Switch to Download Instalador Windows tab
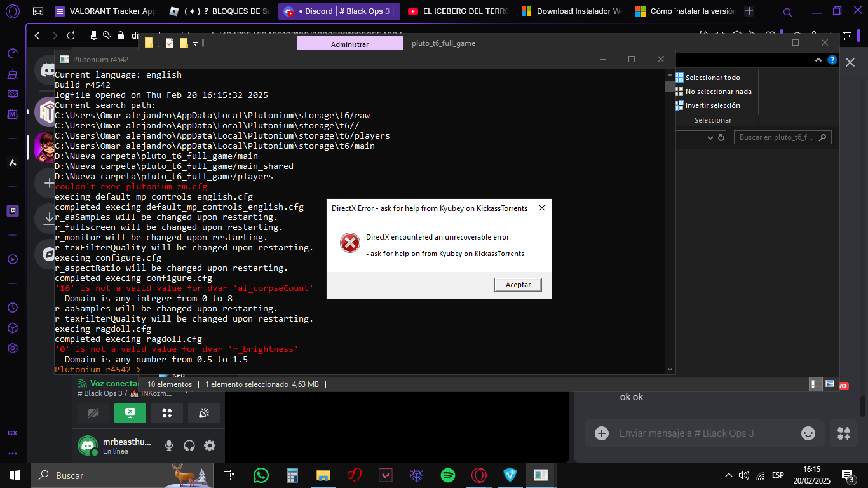 coord(571,11)
